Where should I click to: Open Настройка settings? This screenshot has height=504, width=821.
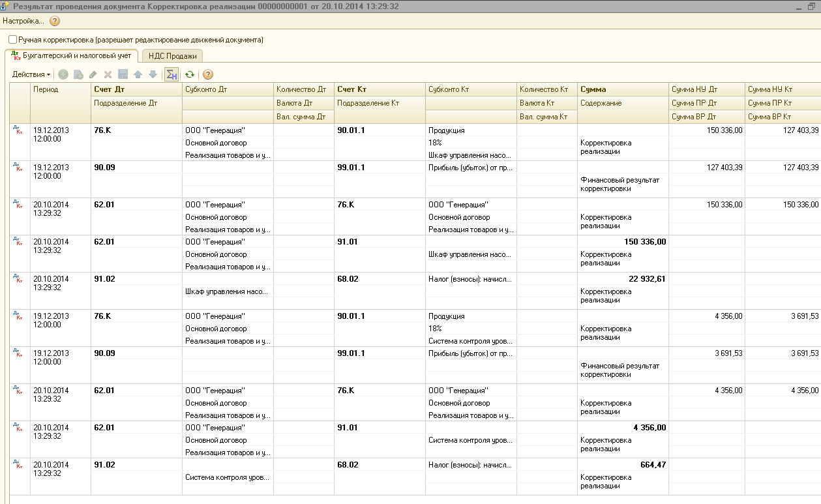(x=23, y=21)
